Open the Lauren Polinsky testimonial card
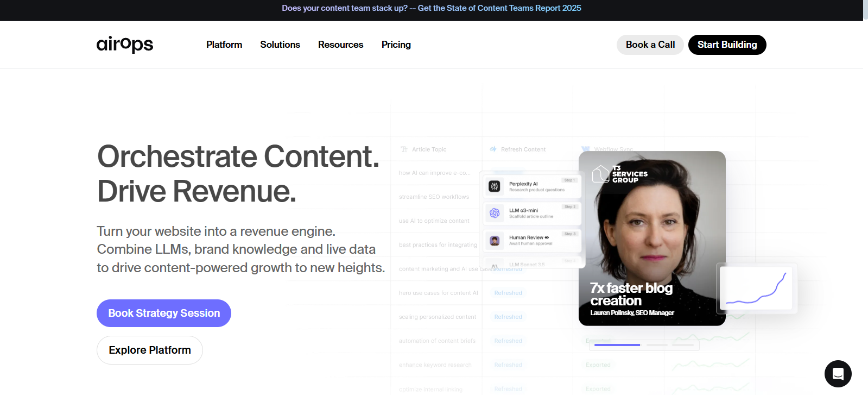The width and height of the screenshot is (868, 395). pos(651,239)
